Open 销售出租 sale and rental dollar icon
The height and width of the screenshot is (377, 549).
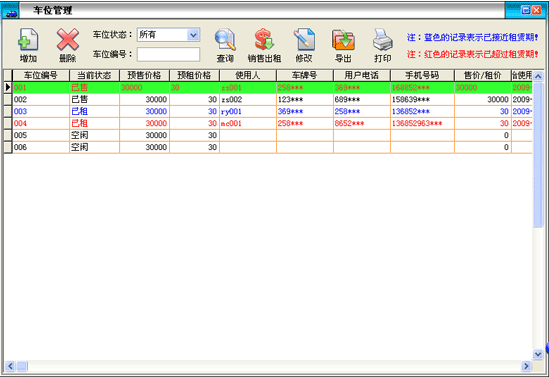(264, 39)
